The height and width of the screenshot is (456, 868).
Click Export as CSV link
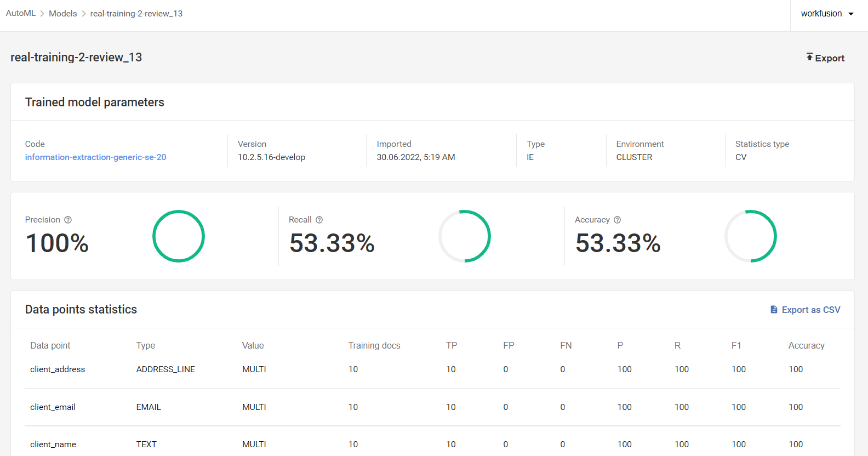point(811,310)
